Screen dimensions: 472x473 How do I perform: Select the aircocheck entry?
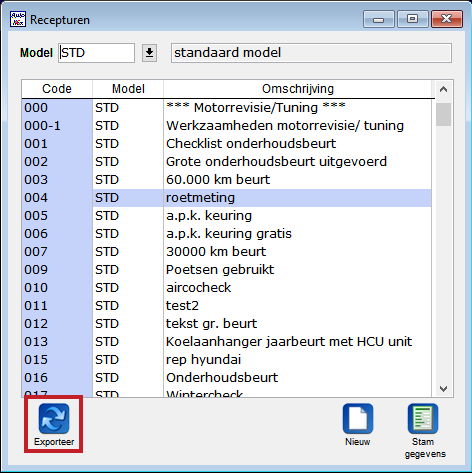(x=227, y=288)
